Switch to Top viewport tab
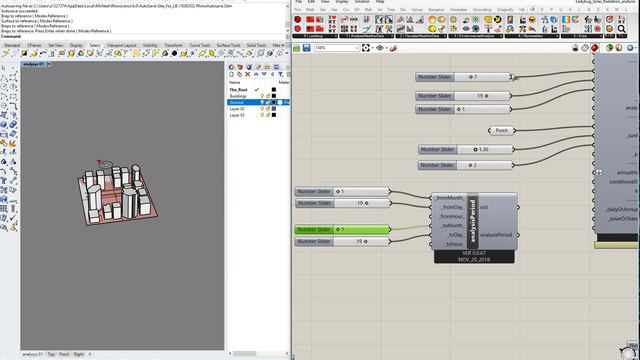Viewport: 640px width, 360px height. [x=51, y=354]
